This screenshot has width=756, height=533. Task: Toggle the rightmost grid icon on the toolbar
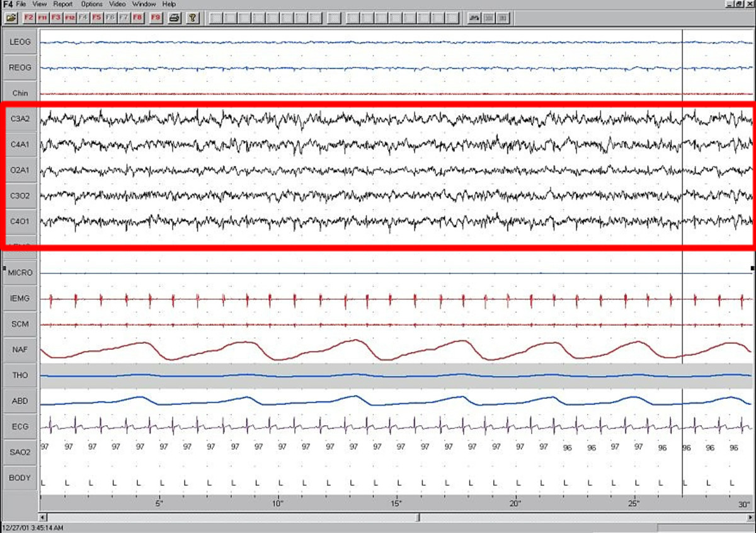[x=502, y=18]
